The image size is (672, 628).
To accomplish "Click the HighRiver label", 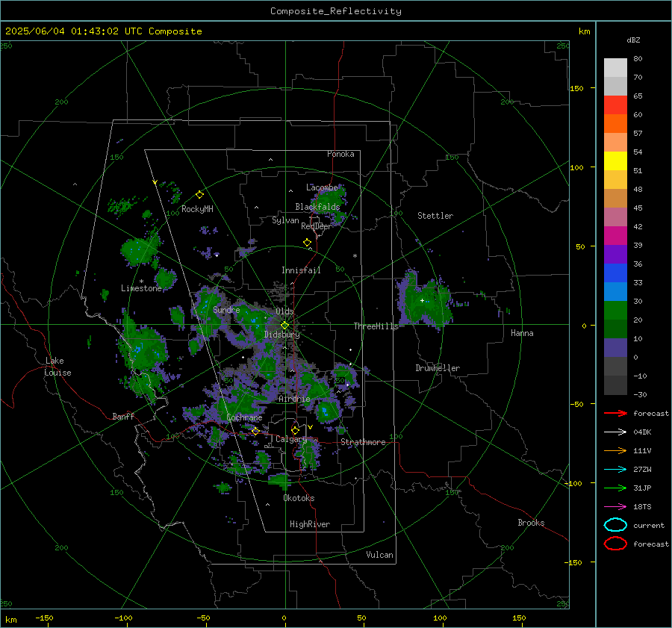I will pos(310,524).
